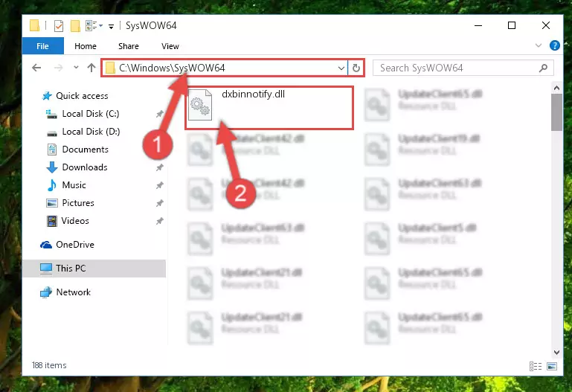This screenshot has width=572, height=392.
Task: Open the Share ribbon tab
Action: (129, 46)
